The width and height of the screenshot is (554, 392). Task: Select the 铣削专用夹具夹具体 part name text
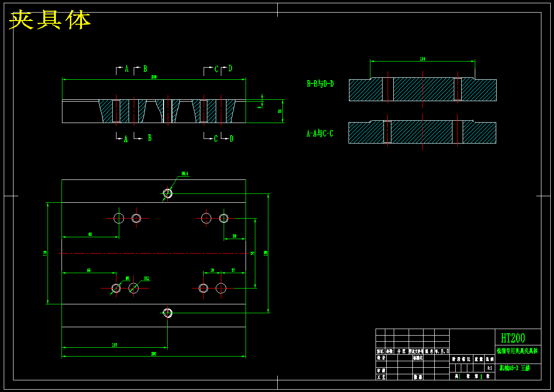(517, 351)
